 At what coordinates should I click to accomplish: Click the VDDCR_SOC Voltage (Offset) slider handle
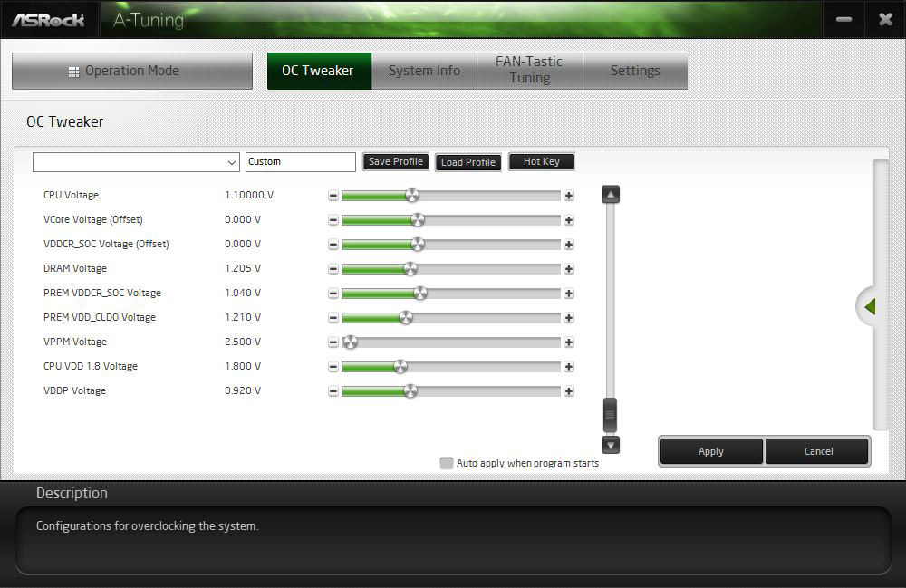pyautogui.click(x=417, y=245)
